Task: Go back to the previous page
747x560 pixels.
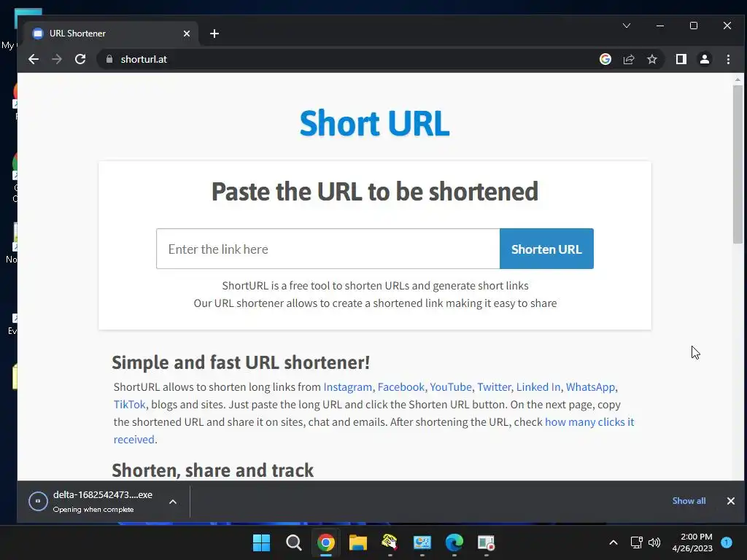Action: [34, 59]
